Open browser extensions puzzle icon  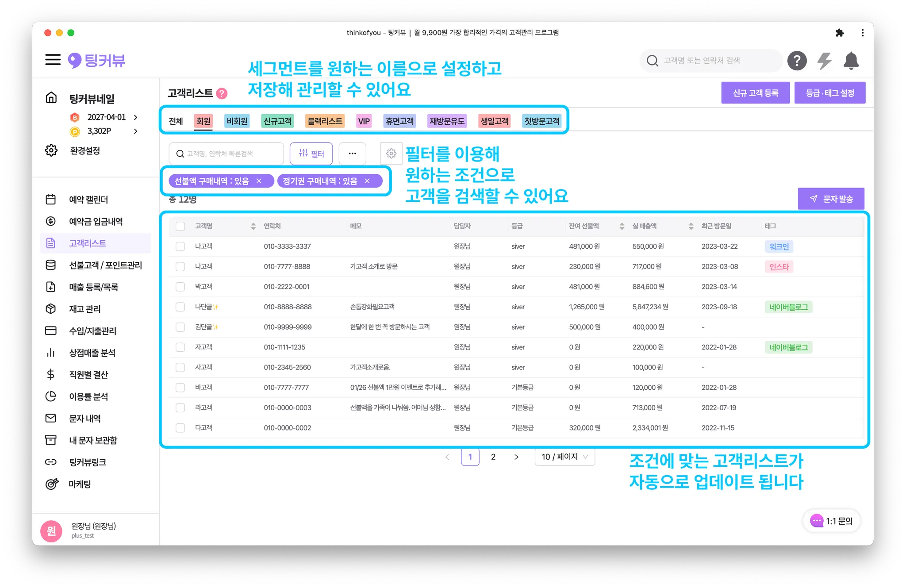(x=839, y=33)
